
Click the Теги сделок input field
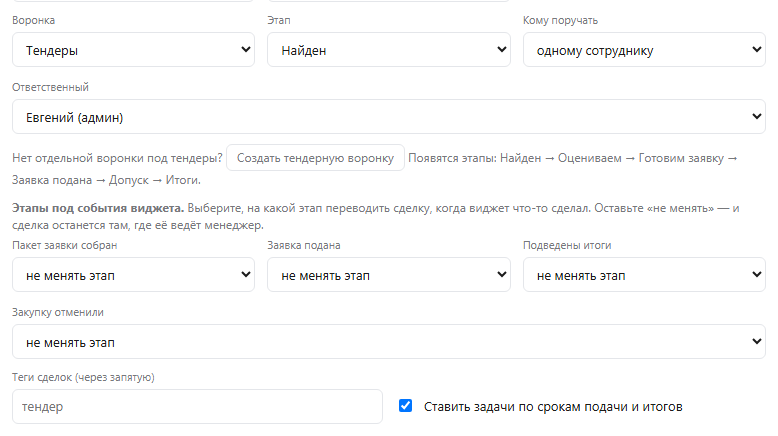(x=197, y=407)
